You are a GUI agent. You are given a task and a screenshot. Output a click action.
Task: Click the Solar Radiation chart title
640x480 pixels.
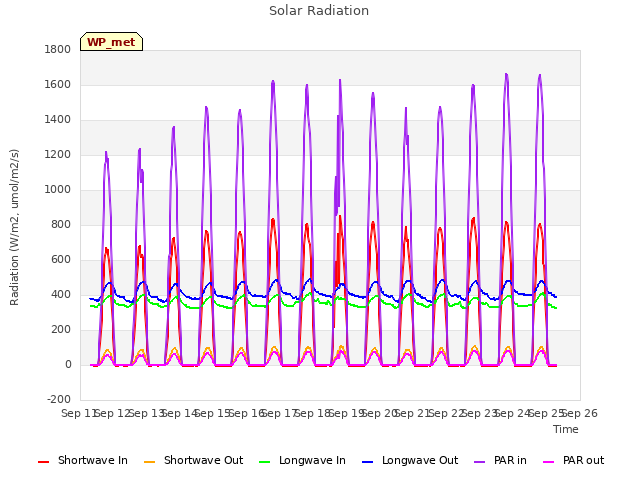coord(319,11)
